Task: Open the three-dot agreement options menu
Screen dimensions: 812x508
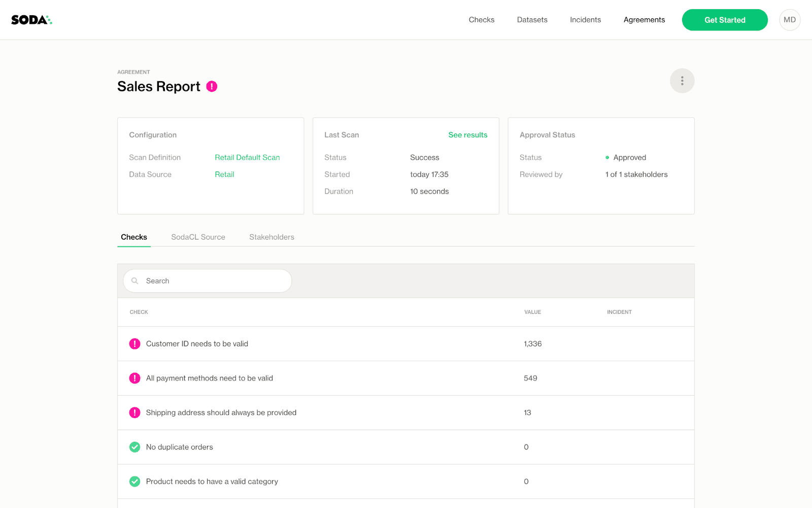Action: (x=682, y=81)
